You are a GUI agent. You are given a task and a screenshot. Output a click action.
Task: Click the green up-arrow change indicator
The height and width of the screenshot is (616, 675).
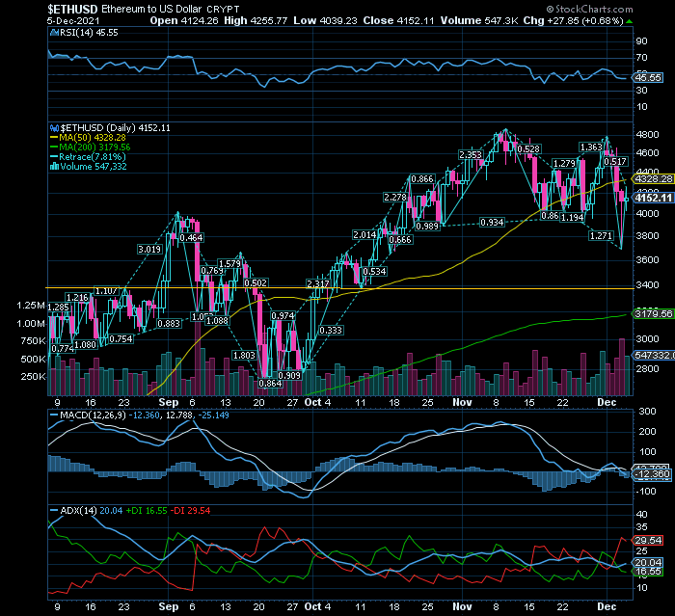coord(630,21)
